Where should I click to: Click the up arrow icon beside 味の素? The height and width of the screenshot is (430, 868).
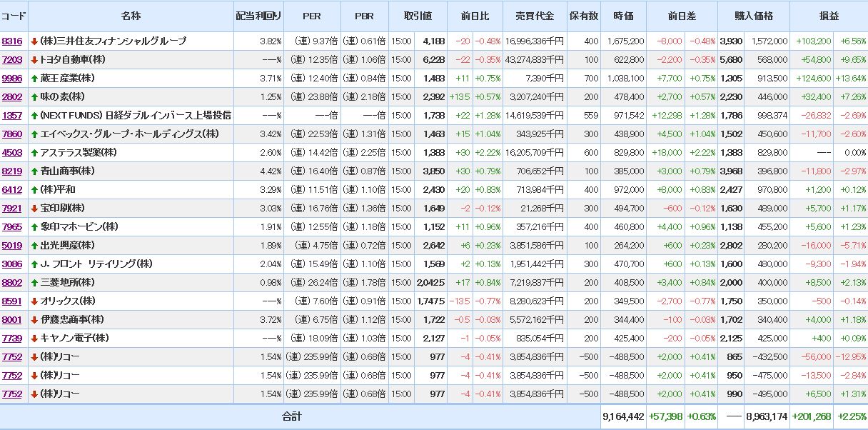coord(34,97)
